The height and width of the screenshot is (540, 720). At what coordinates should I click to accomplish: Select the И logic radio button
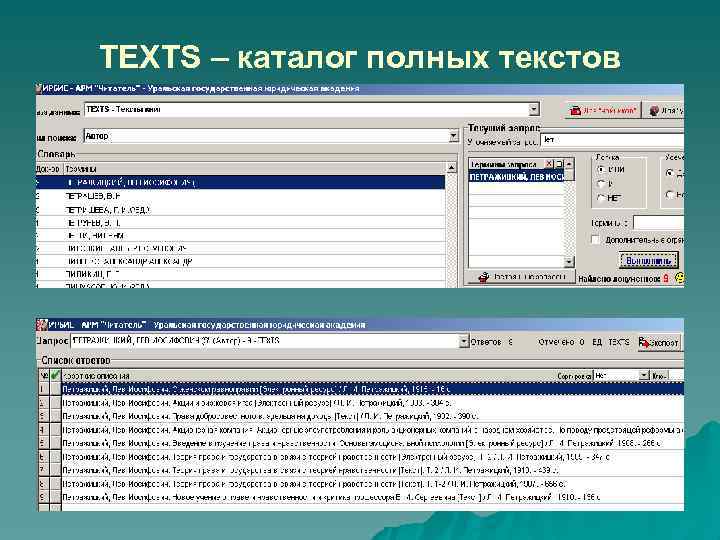pos(601,184)
